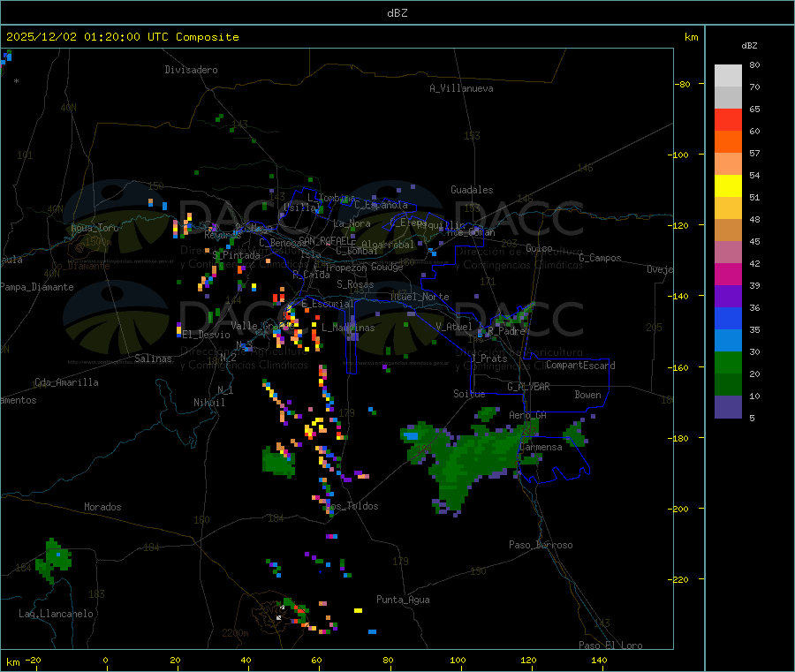The width and height of the screenshot is (795, 672).
Task: Click the G_Campos label
Action: tap(600, 258)
